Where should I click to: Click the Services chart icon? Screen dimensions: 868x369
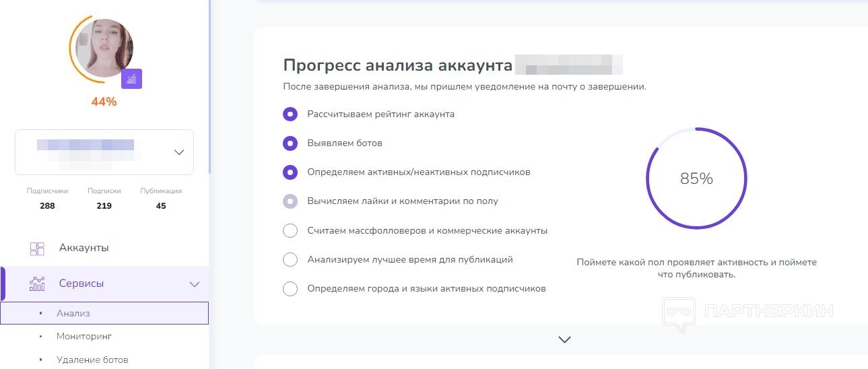click(x=37, y=283)
